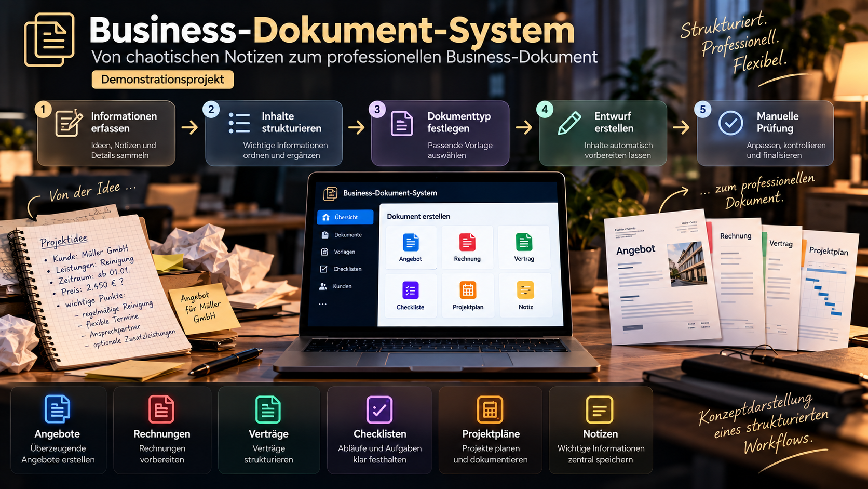This screenshot has height=489, width=868.
Task: Click the Rechnung paper document preview
Action: coord(739,283)
